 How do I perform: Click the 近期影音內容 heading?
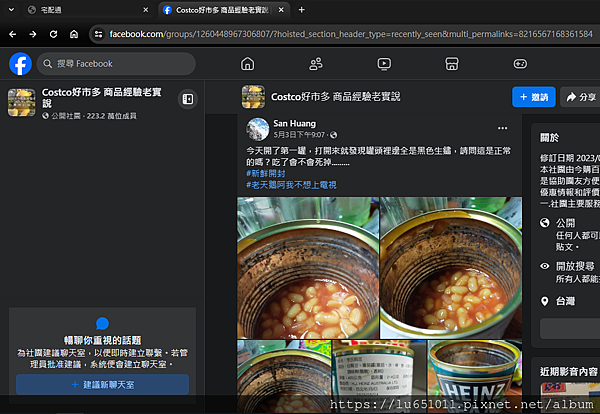(569, 372)
